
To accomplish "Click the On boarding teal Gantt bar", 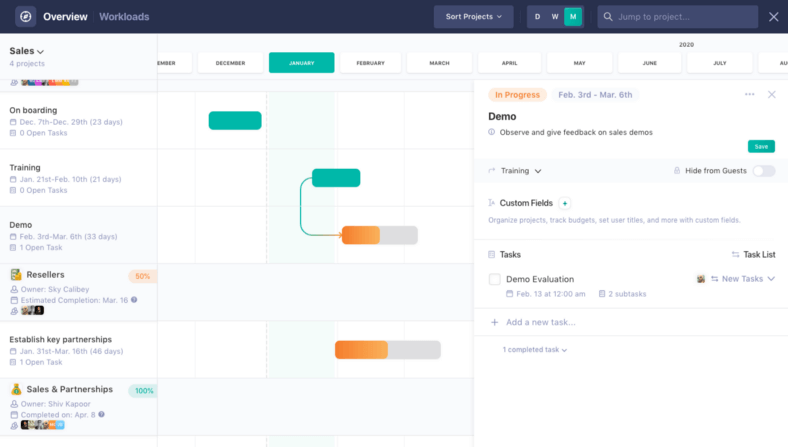I will tap(235, 121).
